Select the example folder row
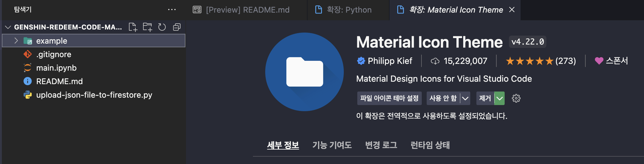Viewport: 644px width, 164px height. 94,41
